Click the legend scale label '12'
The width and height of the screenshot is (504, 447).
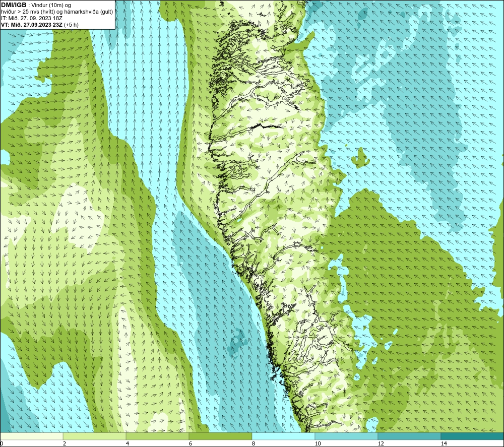(x=381, y=443)
